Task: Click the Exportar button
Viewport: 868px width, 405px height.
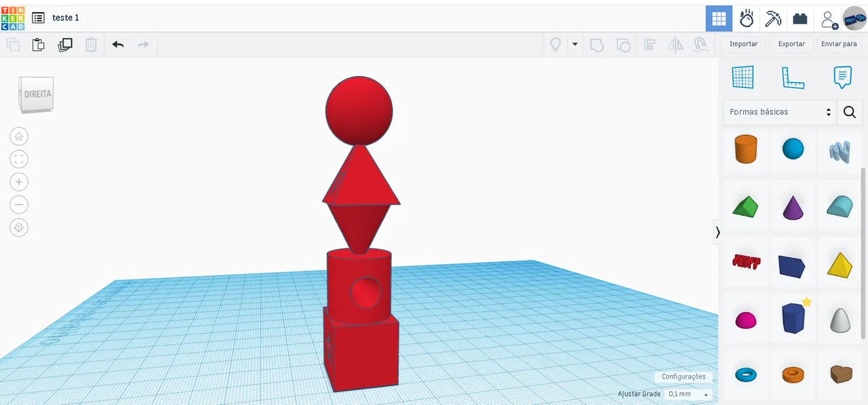Action: point(791,43)
